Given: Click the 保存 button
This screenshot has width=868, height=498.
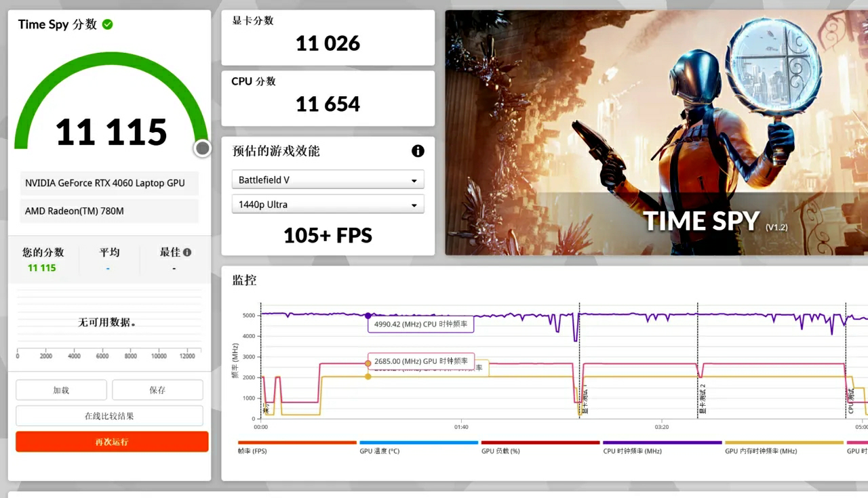Looking at the screenshot, I should coord(157,390).
